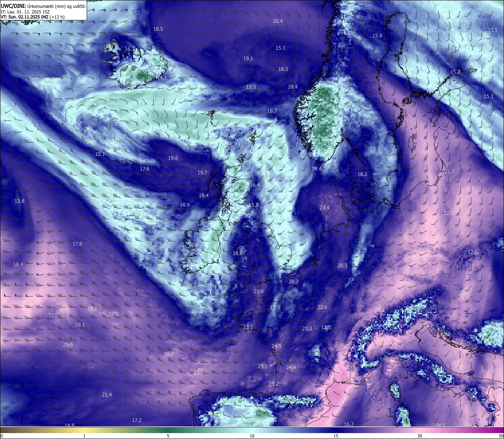Click the 21.3 value over central France
504x439 pixels.
[x=307, y=328]
